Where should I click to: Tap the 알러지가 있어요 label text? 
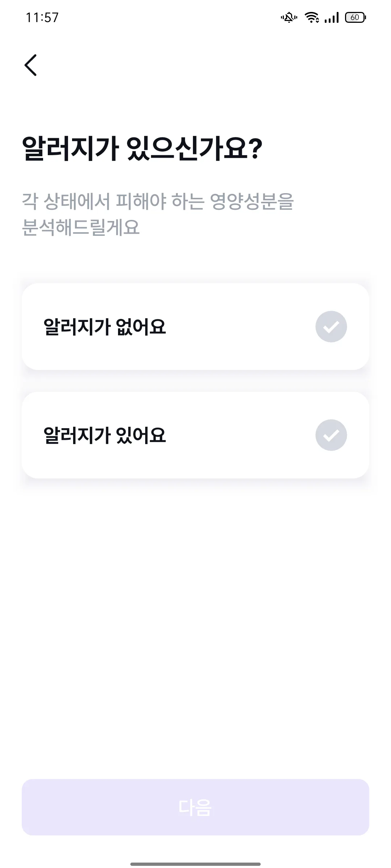click(105, 435)
